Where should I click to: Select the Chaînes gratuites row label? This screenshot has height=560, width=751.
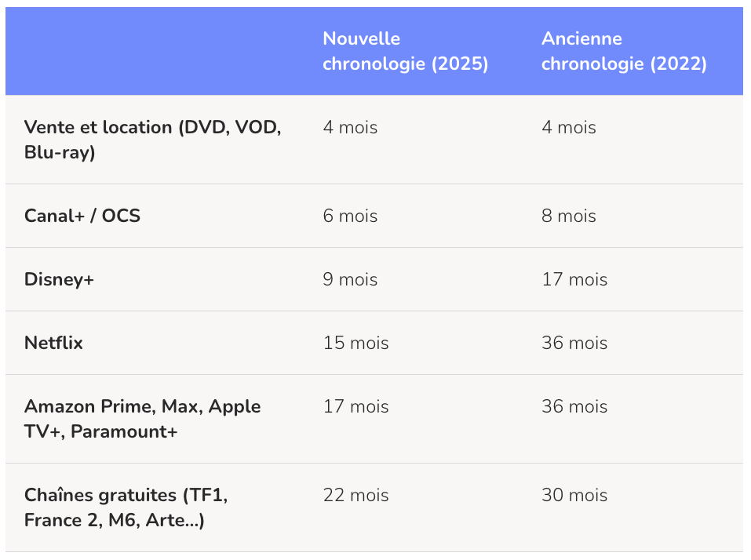(x=126, y=507)
